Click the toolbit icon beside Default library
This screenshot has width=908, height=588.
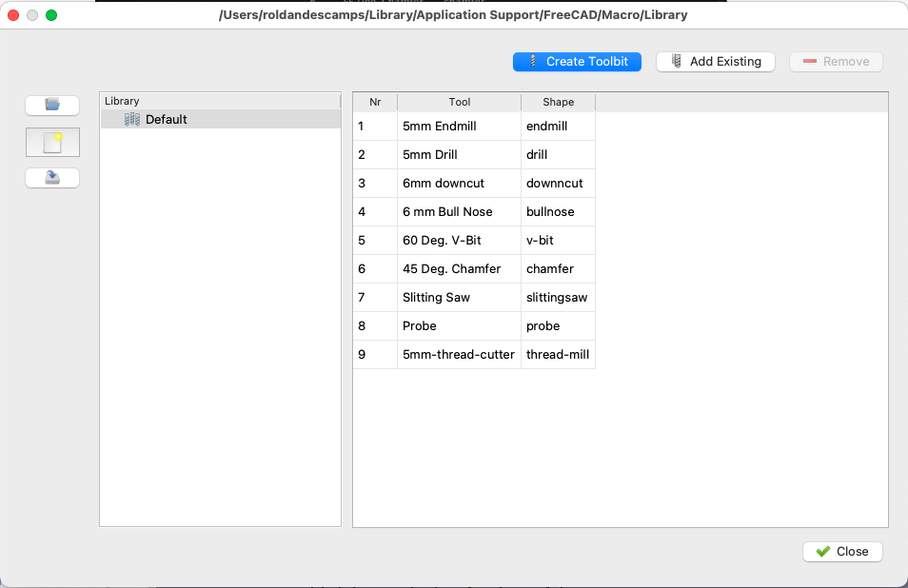pyautogui.click(x=132, y=119)
